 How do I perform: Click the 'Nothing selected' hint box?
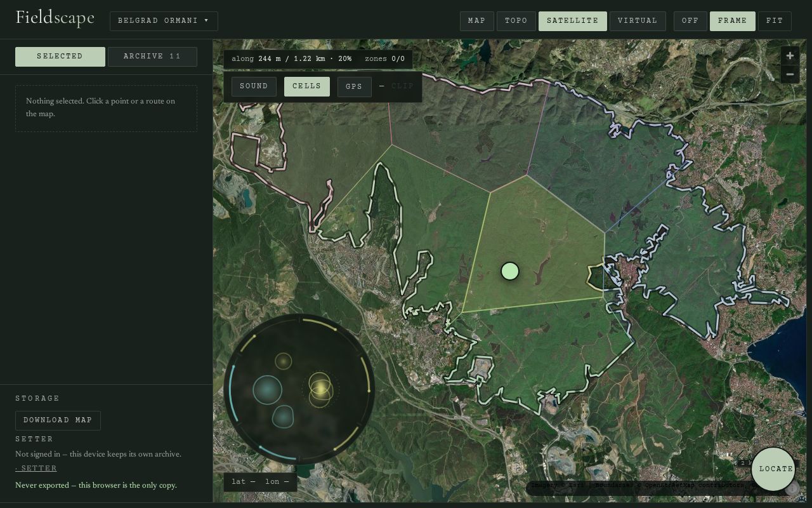coord(106,109)
